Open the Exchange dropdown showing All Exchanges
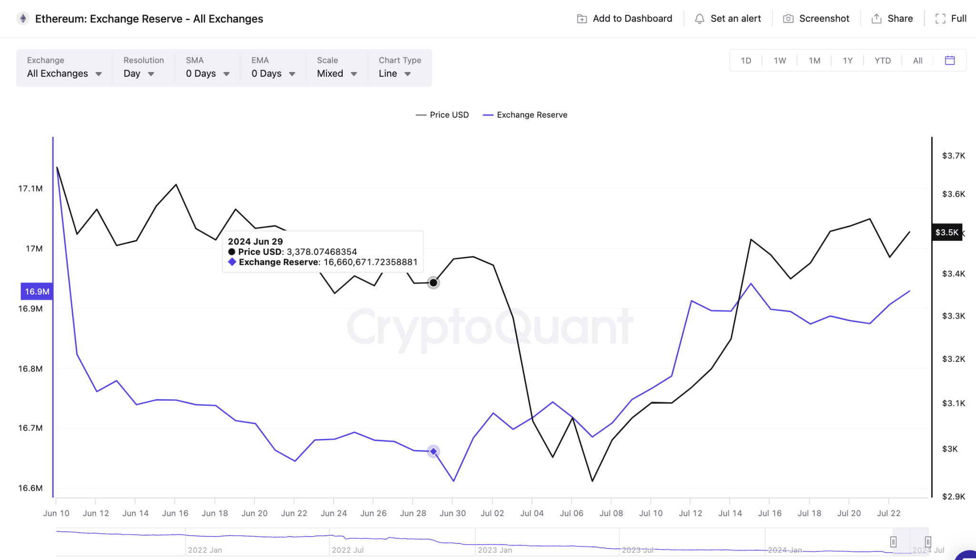Screen dimensions: 976x560 63,73
